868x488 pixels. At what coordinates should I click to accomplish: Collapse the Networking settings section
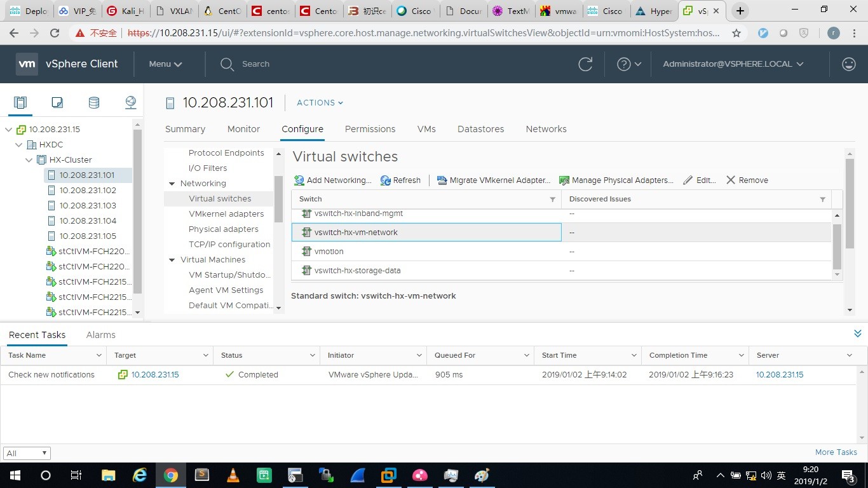[x=172, y=183]
